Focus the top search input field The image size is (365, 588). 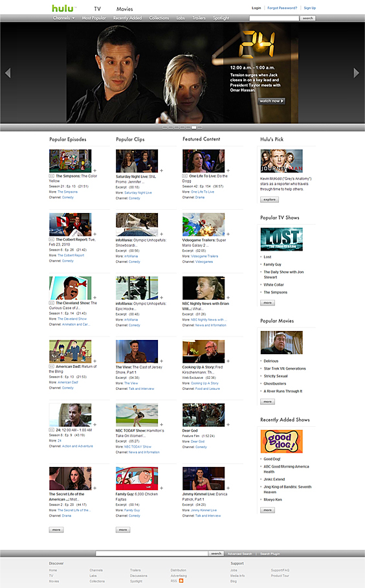click(x=274, y=18)
